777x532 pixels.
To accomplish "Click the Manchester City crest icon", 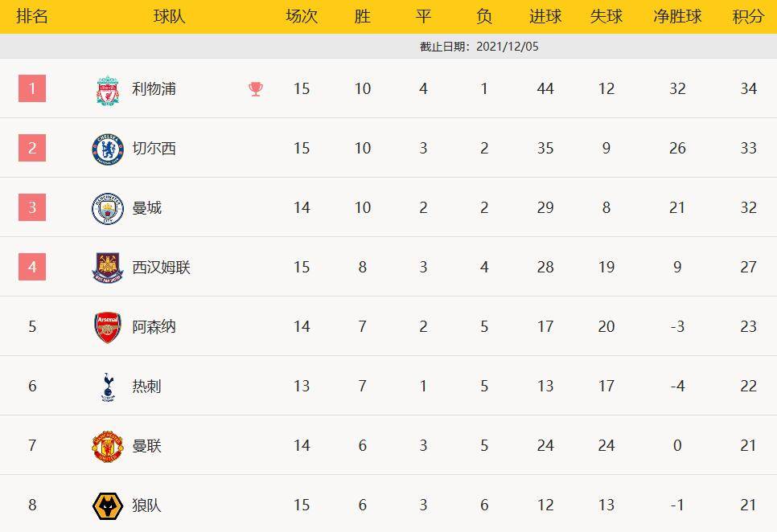I will coord(108,208).
